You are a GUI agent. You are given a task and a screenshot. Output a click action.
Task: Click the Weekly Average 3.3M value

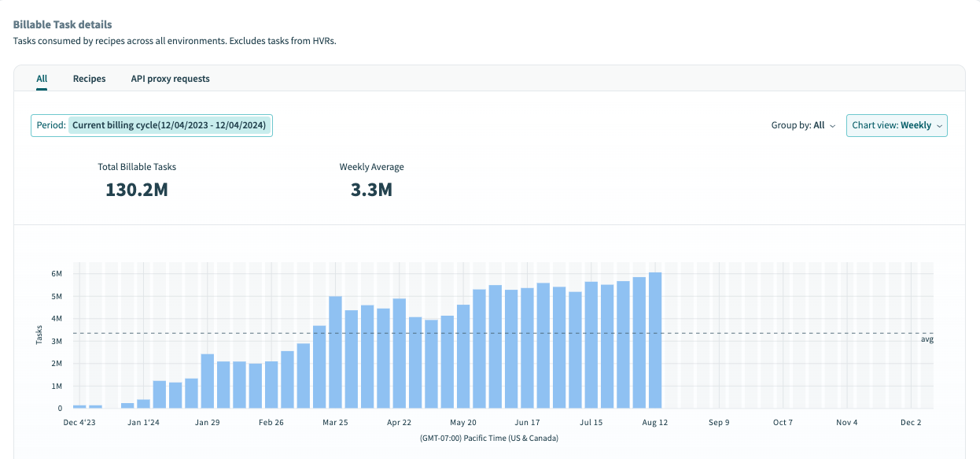pyautogui.click(x=371, y=190)
